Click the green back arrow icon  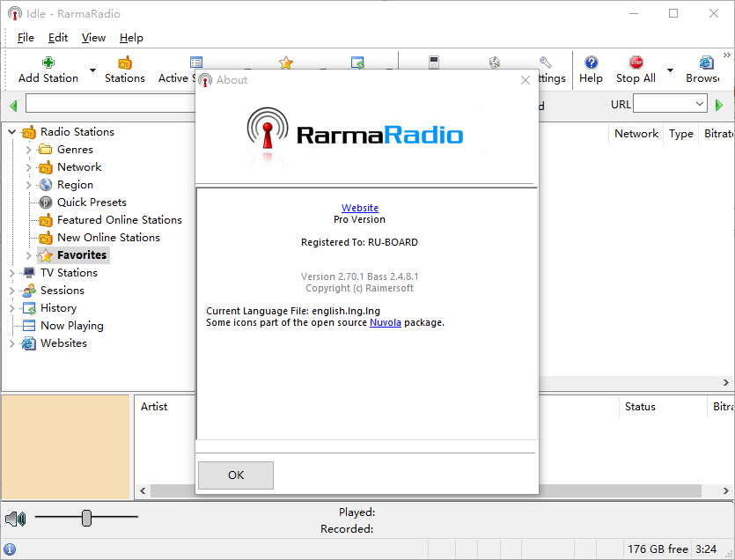point(13,106)
